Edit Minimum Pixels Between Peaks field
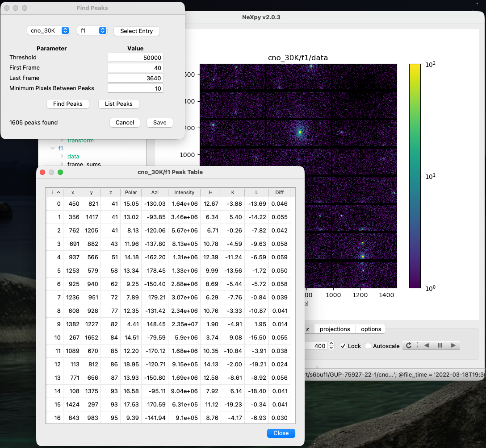This screenshot has height=448, width=486. [x=135, y=88]
